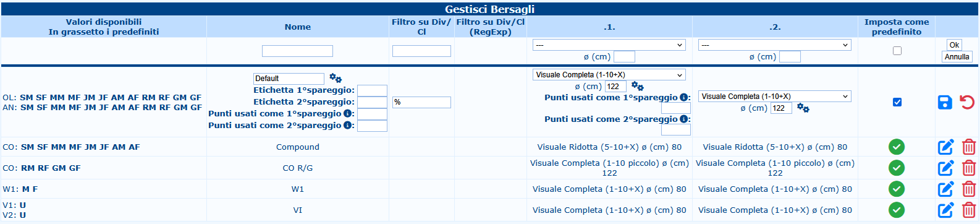The width and height of the screenshot is (980, 224).
Task: Edit the CO R/G target row
Action: pos(945,168)
